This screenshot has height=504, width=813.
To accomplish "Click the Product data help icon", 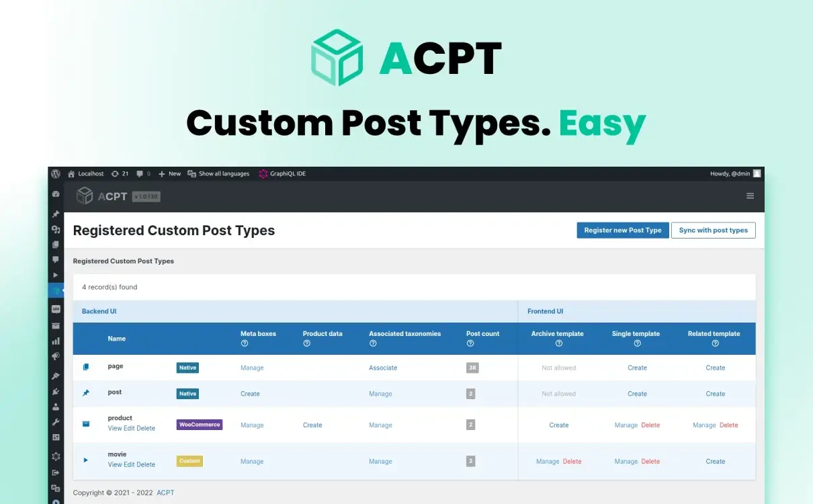I will (306, 343).
